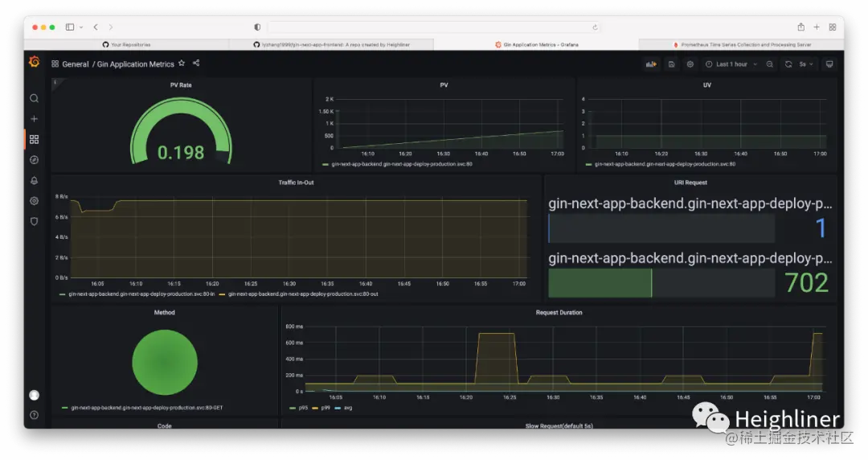
Task: Toggle the TV view mode icon
Action: tap(829, 64)
